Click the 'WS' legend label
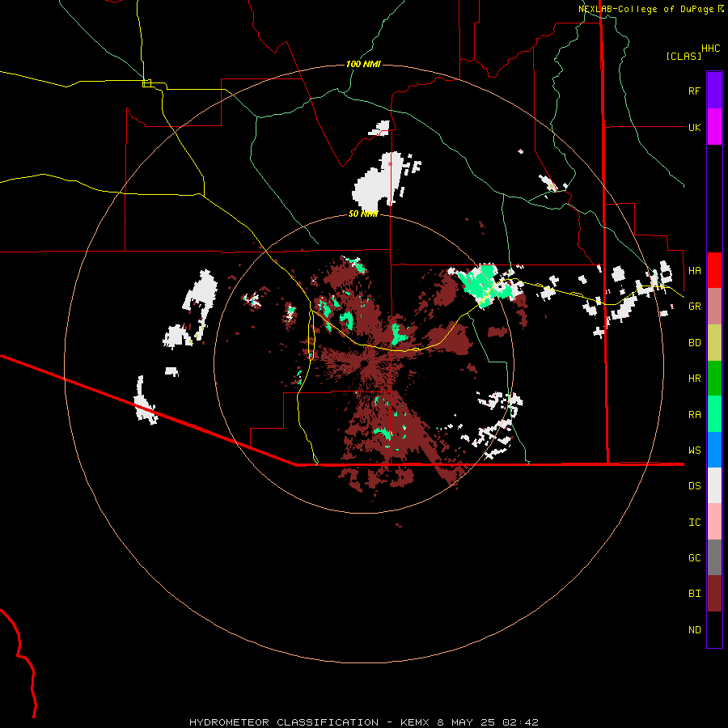 [694, 451]
